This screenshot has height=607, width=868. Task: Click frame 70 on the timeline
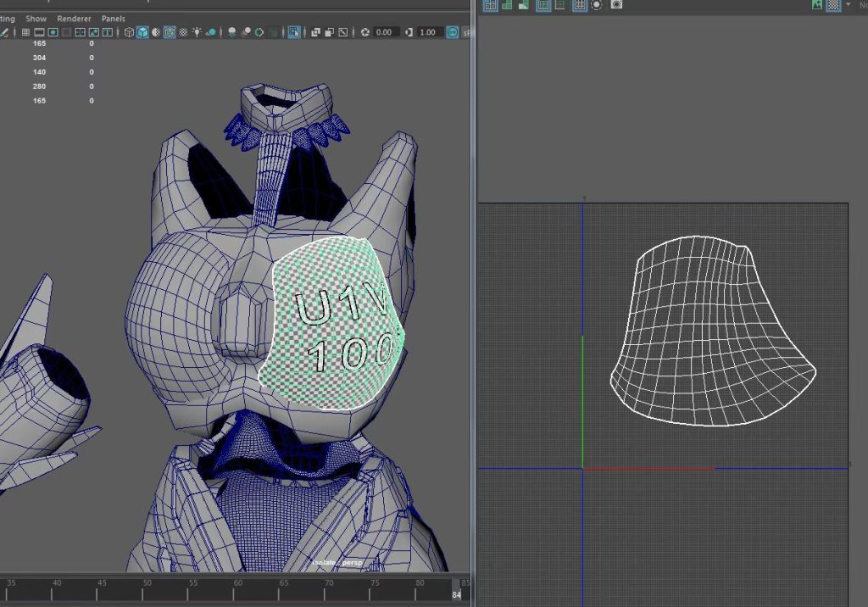tap(329, 582)
